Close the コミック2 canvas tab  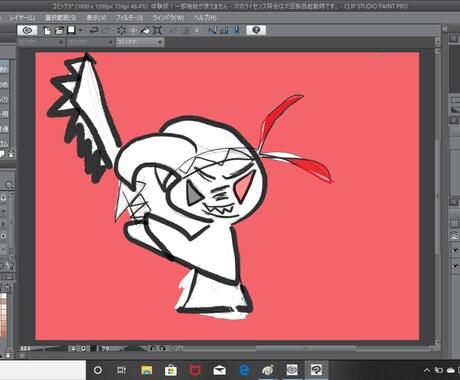click(x=110, y=42)
